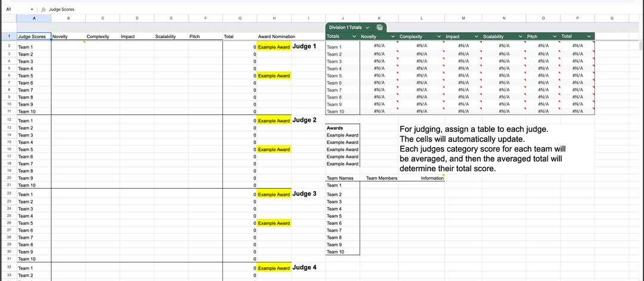Select column Q header
Viewport: 644px width, 281px height.
(x=612, y=18)
